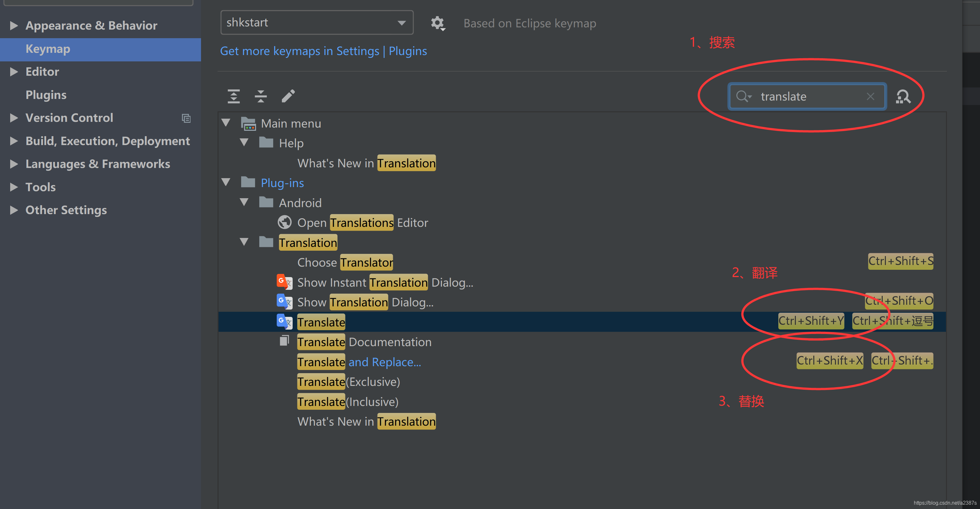Image resolution: width=980 pixels, height=509 pixels.
Task: Expand Version Control settings section
Action: [14, 118]
